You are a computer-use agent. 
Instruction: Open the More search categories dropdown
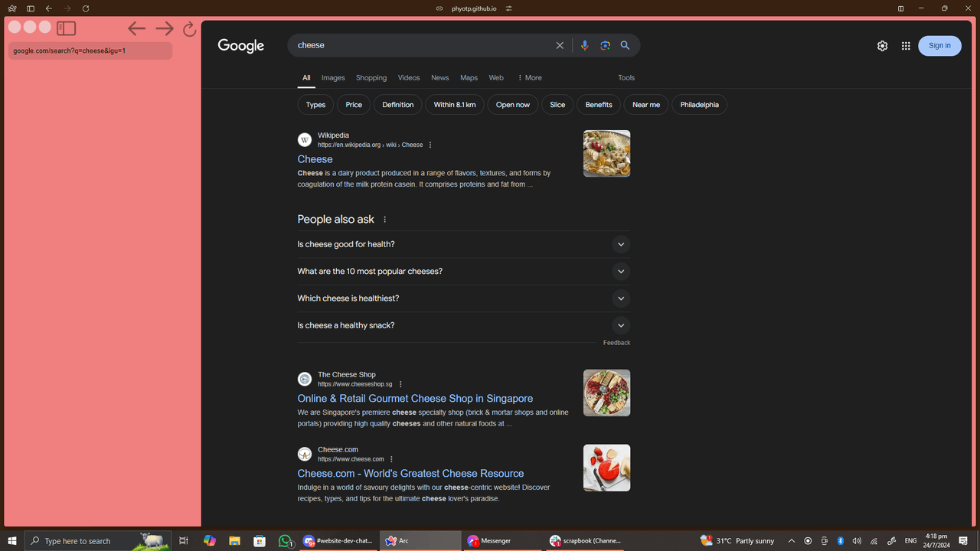530,78
